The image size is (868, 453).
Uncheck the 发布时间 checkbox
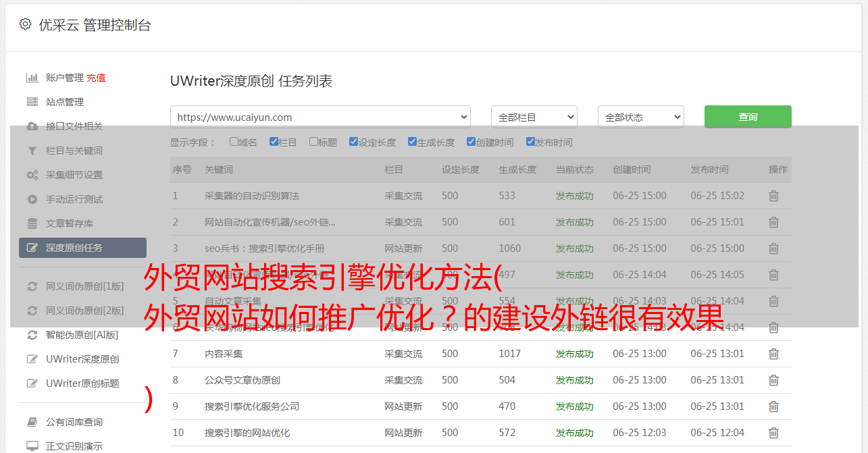[x=530, y=142]
